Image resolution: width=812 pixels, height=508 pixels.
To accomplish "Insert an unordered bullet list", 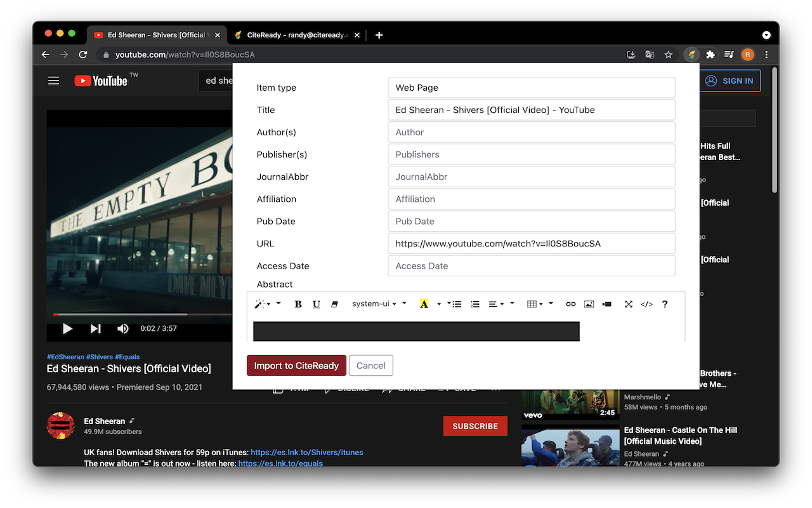I will tap(457, 304).
